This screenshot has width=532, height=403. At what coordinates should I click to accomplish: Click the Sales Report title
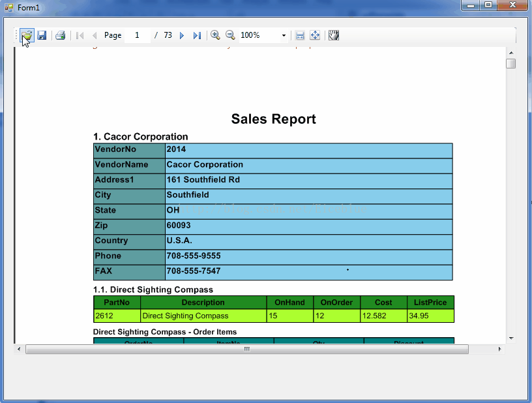(273, 119)
